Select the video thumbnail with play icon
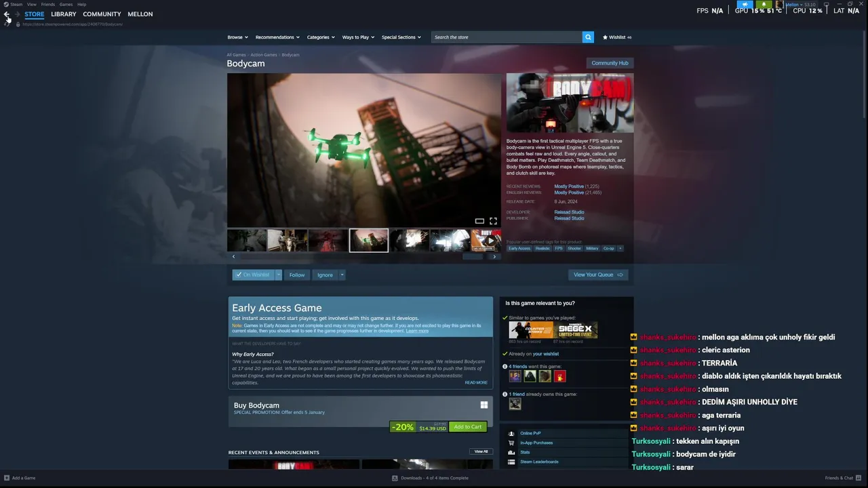 (486, 240)
